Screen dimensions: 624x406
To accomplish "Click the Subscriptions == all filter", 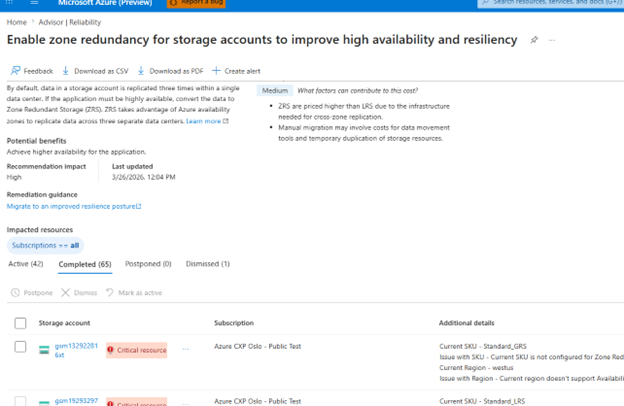I will coord(45,246).
